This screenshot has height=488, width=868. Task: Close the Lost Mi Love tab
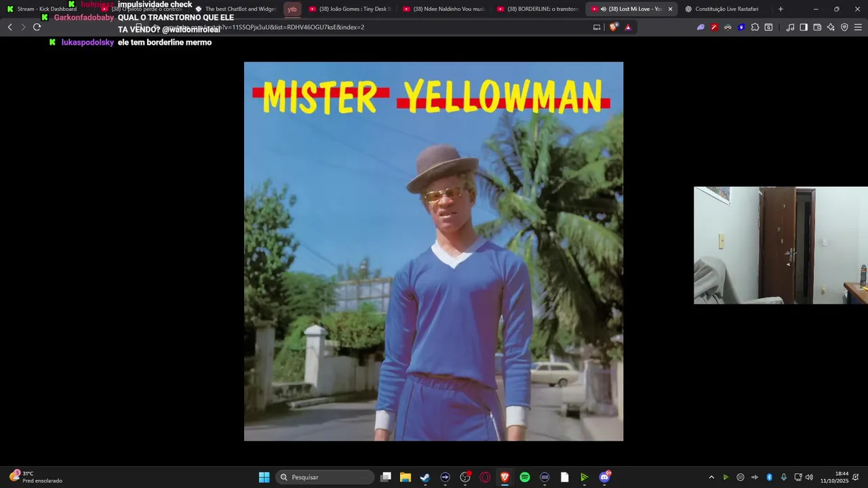click(670, 9)
